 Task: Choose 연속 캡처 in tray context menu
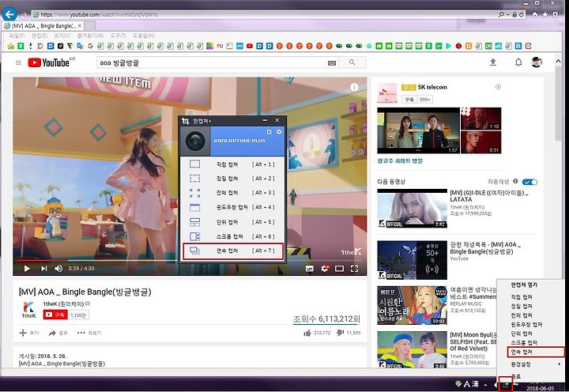[x=535, y=352]
